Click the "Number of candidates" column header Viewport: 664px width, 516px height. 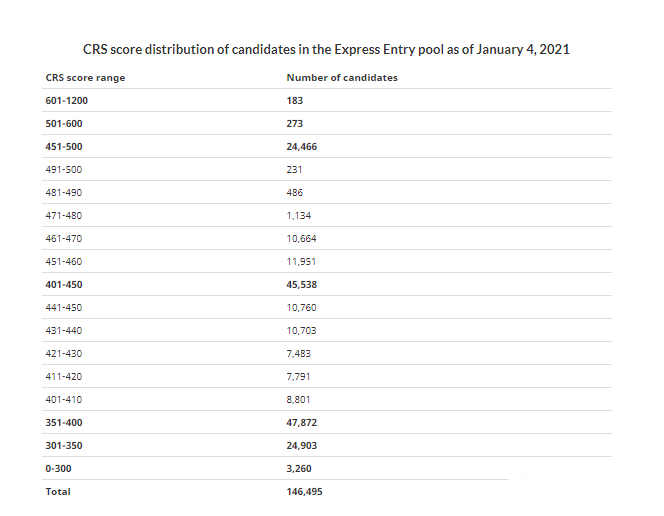coord(342,78)
